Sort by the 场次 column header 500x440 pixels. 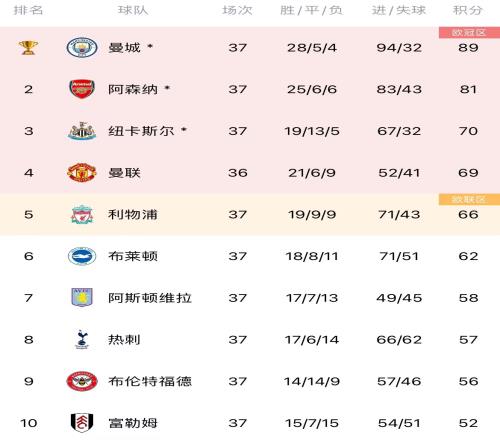pos(237,10)
